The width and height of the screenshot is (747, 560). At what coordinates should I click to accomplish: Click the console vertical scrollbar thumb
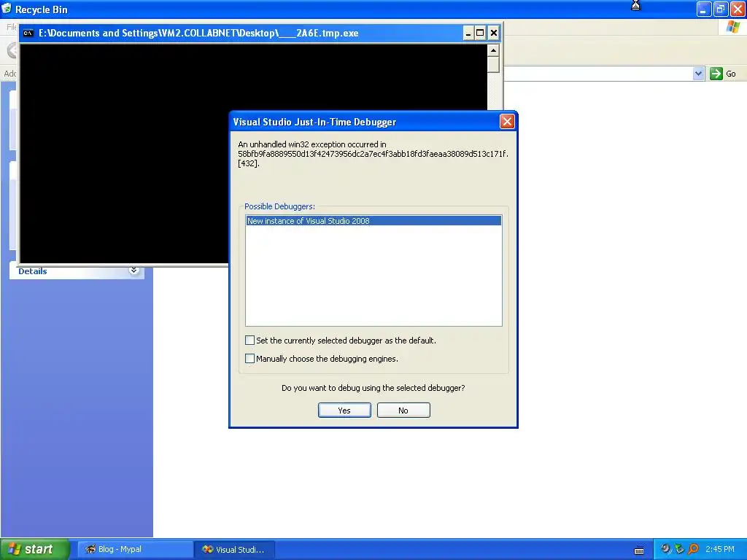pyautogui.click(x=493, y=64)
